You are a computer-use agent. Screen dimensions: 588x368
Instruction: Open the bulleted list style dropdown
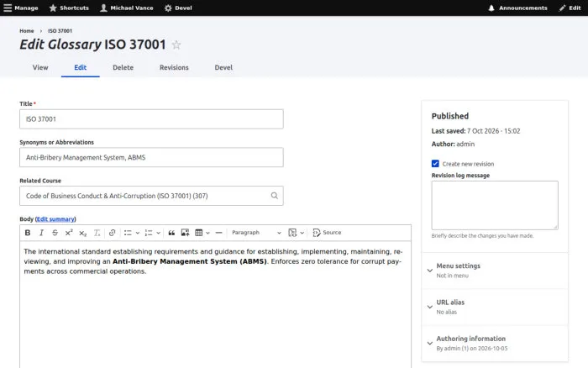coord(138,233)
